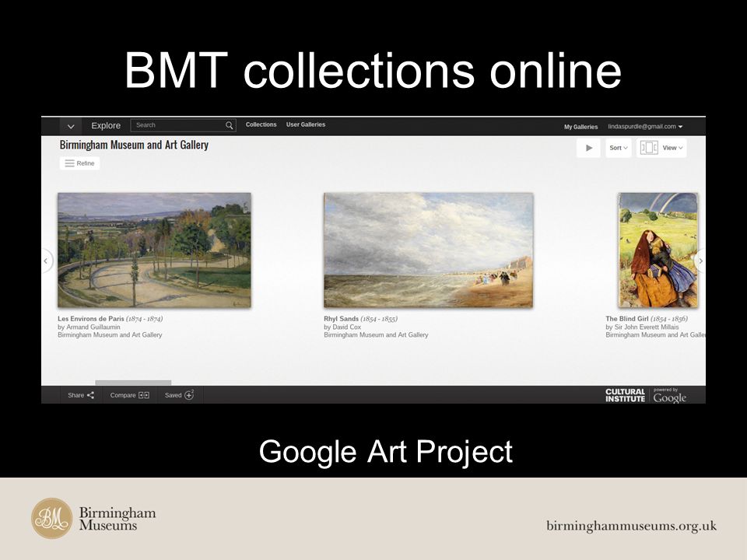
Task: Open the Refine filter button
Action: coord(79,163)
